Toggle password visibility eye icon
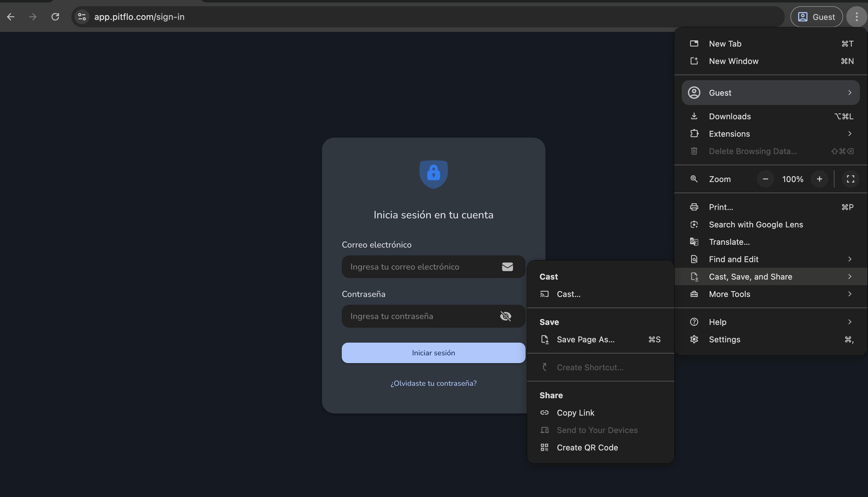Viewport: 868px width, 497px height. (505, 316)
